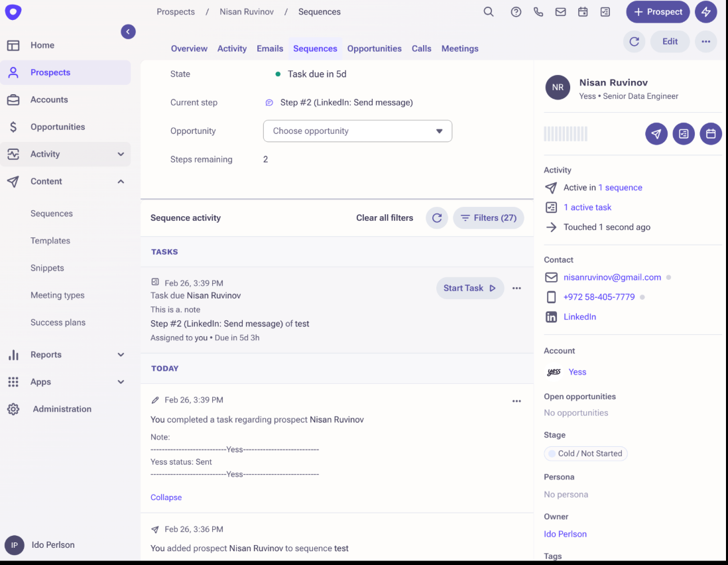Open the search icon in the top bar

click(489, 12)
